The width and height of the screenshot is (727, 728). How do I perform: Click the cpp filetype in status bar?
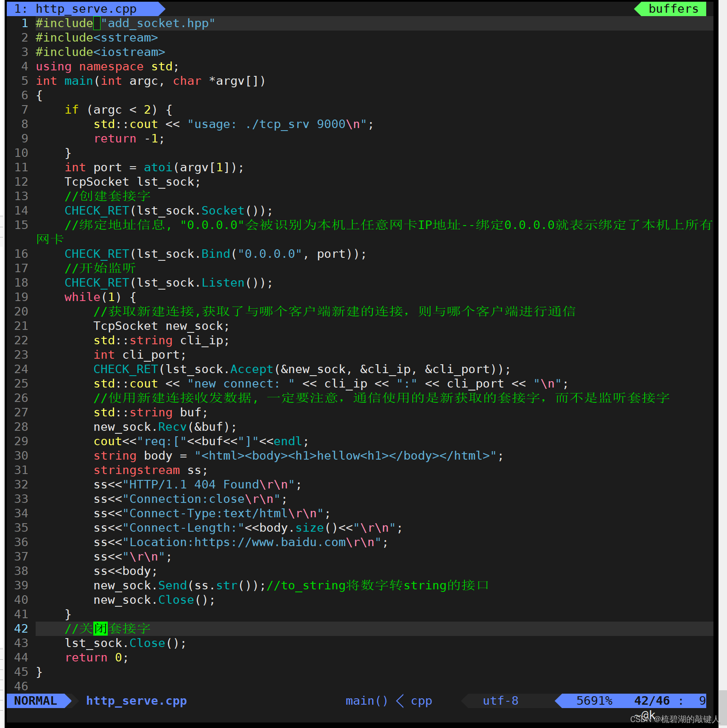[421, 700]
